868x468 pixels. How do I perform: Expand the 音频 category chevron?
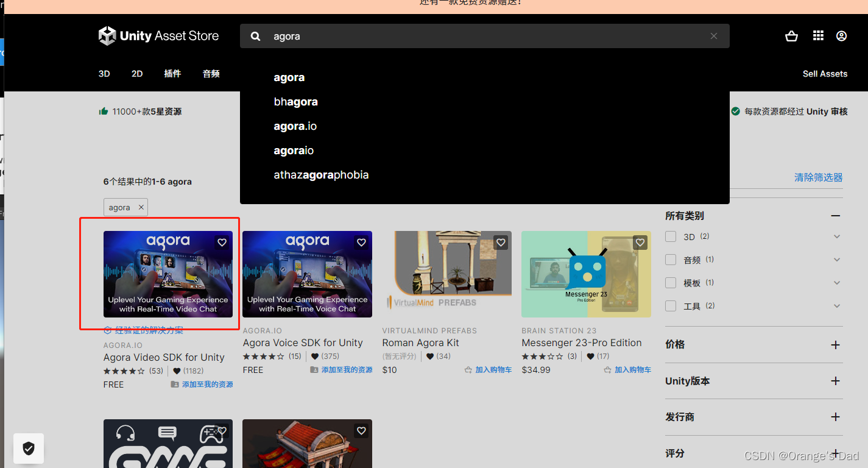tap(837, 260)
